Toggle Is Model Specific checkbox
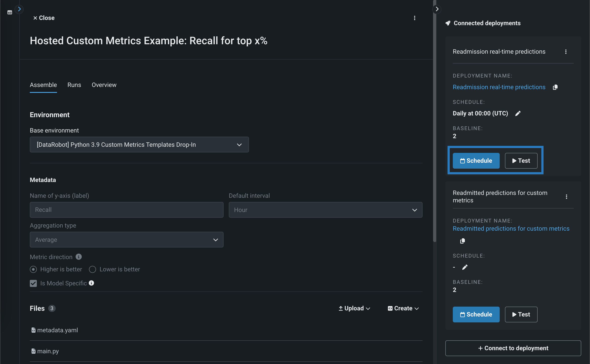Viewport: 590px width, 364px height. click(34, 283)
